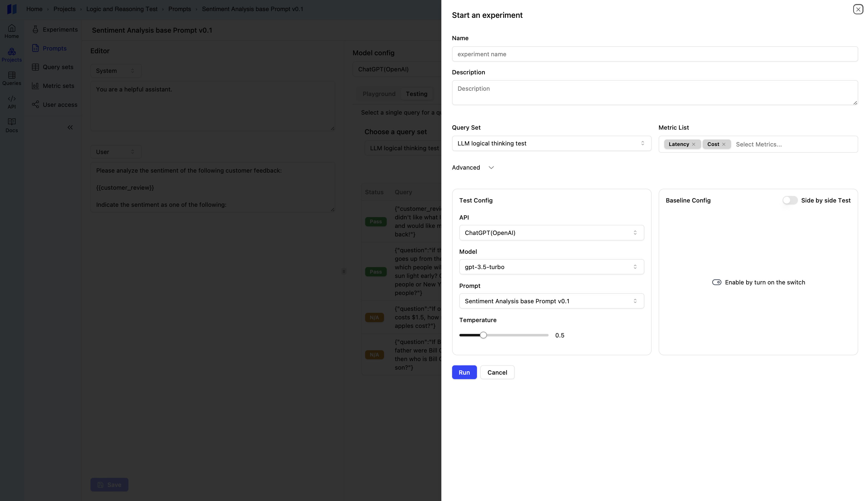The height and width of the screenshot is (501, 868).
Task: Open Experiments flask icon item
Action: click(x=35, y=30)
